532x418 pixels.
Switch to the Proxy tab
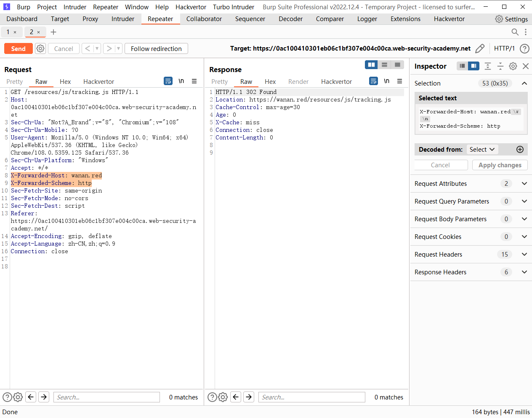tap(90, 19)
